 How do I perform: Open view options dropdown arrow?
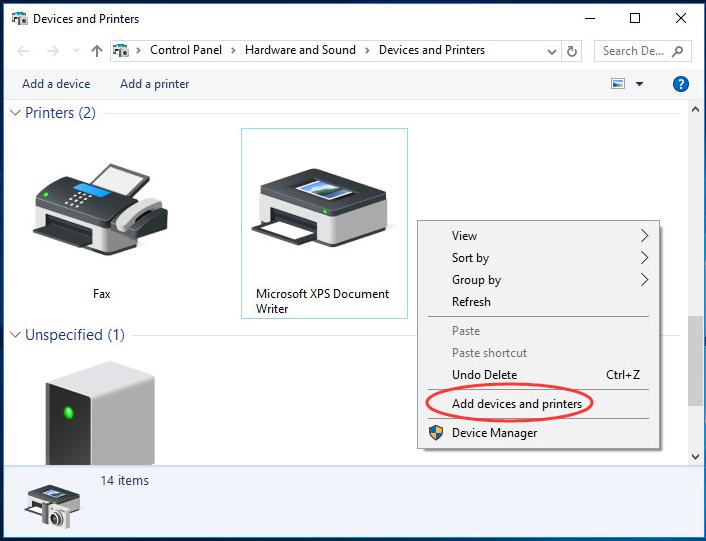[x=640, y=84]
